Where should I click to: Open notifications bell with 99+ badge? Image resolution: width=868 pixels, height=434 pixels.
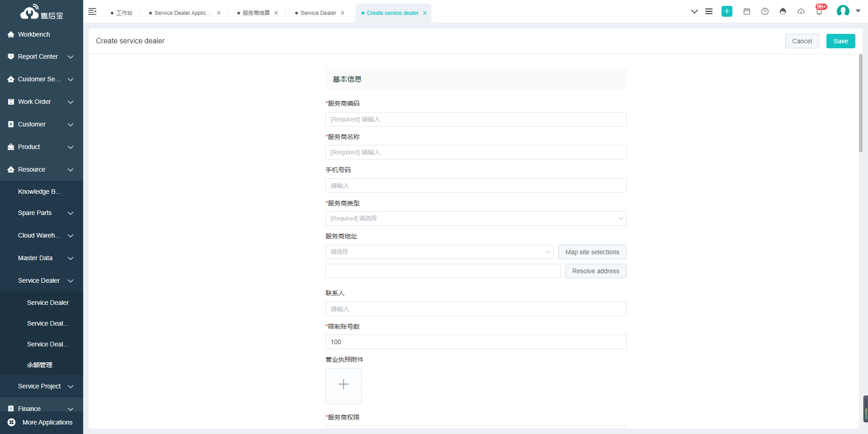click(819, 11)
